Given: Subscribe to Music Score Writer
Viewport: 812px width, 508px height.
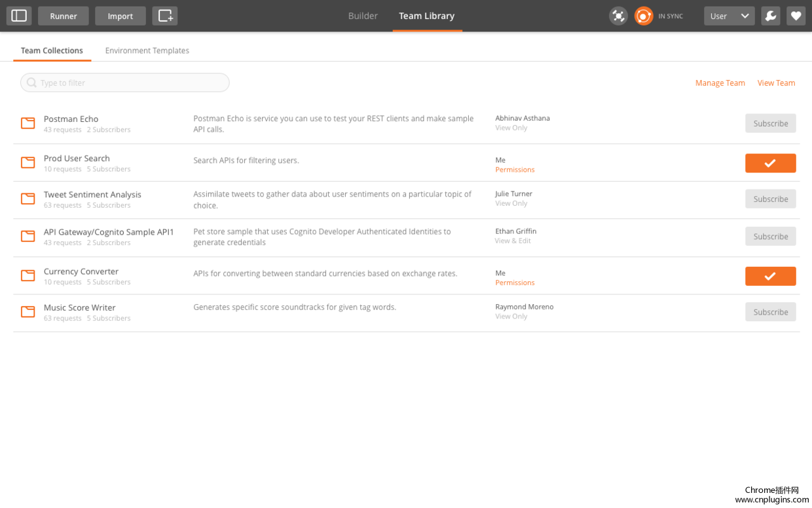Looking at the screenshot, I should tap(770, 312).
